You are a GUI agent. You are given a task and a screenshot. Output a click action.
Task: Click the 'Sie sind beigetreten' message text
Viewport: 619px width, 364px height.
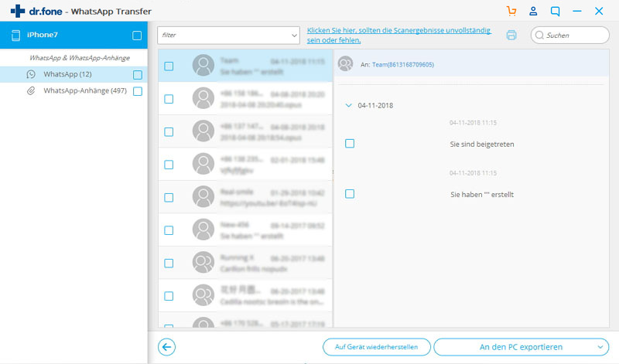(481, 145)
